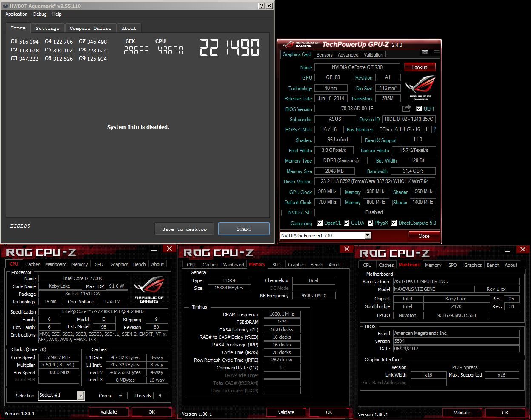Switch to GPU-Z Advanced tab
The height and width of the screenshot is (420, 531).
point(348,55)
